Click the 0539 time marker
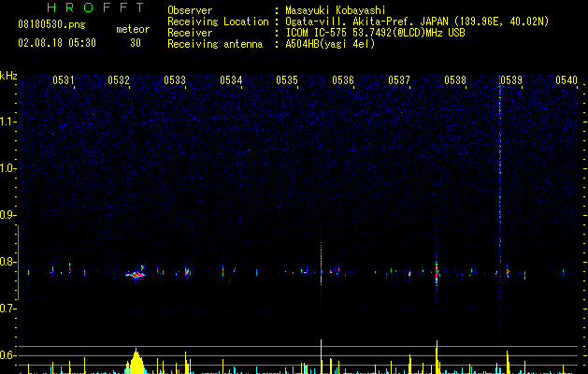588x374 pixels. point(511,79)
